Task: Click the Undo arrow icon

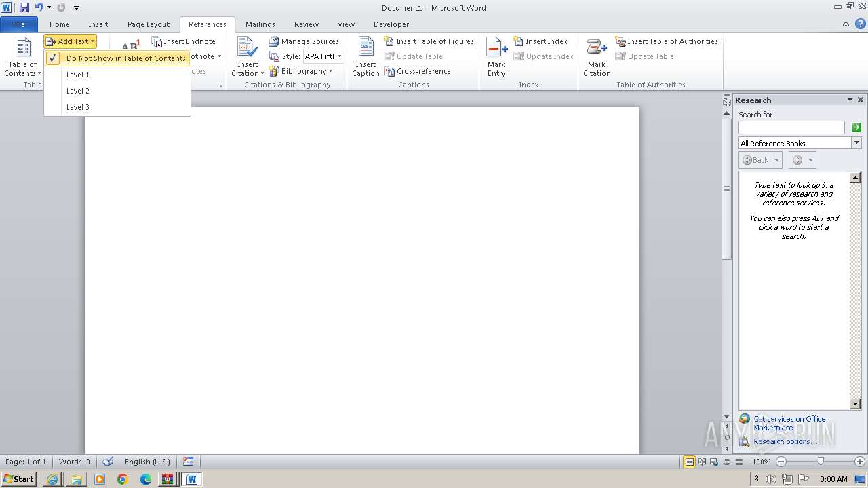Action: point(39,7)
